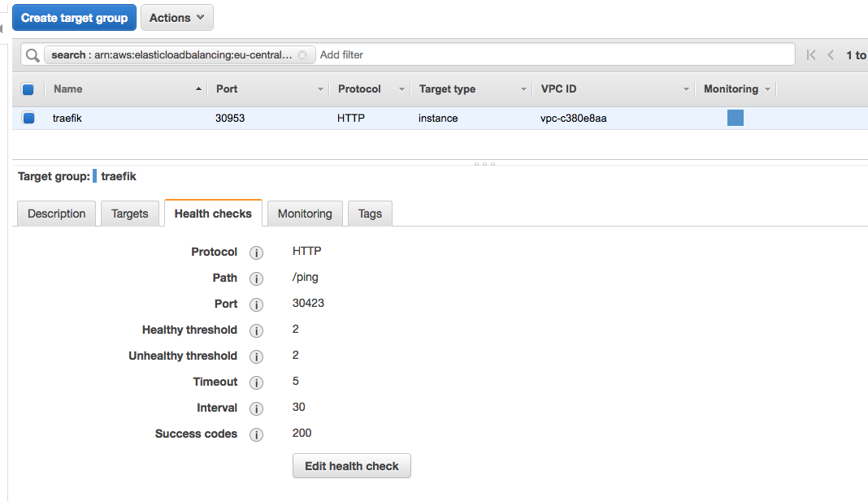
Task: Toggle the select-all checkbox in table header
Action: [x=28, y=89]
